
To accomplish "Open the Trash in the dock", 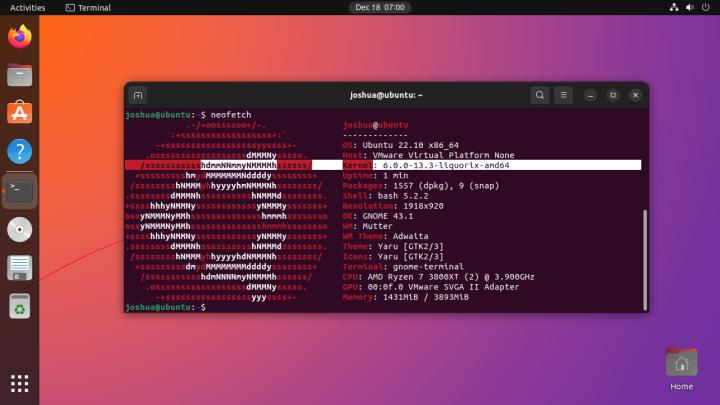I will coord(19,305).
